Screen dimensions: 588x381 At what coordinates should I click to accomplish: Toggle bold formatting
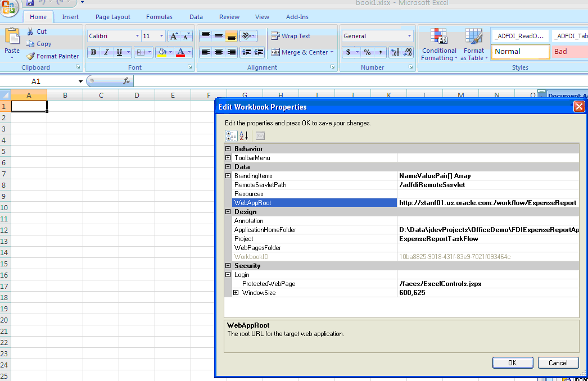[x=94, y=52]
